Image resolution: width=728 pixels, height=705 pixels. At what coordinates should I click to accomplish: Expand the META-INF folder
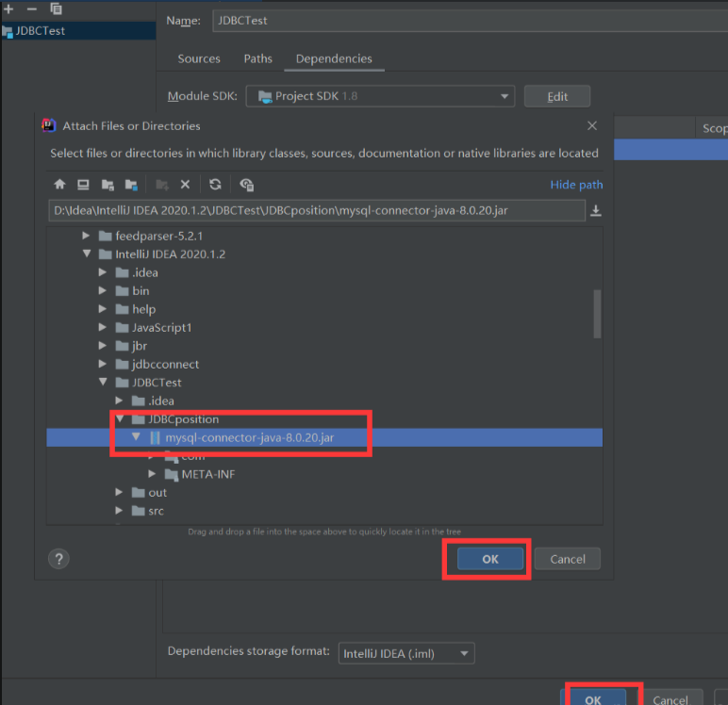point(152,474)
